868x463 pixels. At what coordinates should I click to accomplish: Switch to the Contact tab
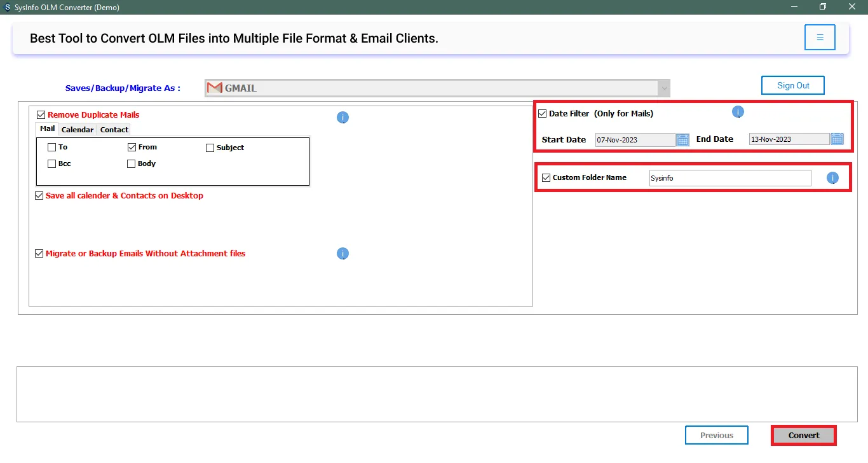114,130
